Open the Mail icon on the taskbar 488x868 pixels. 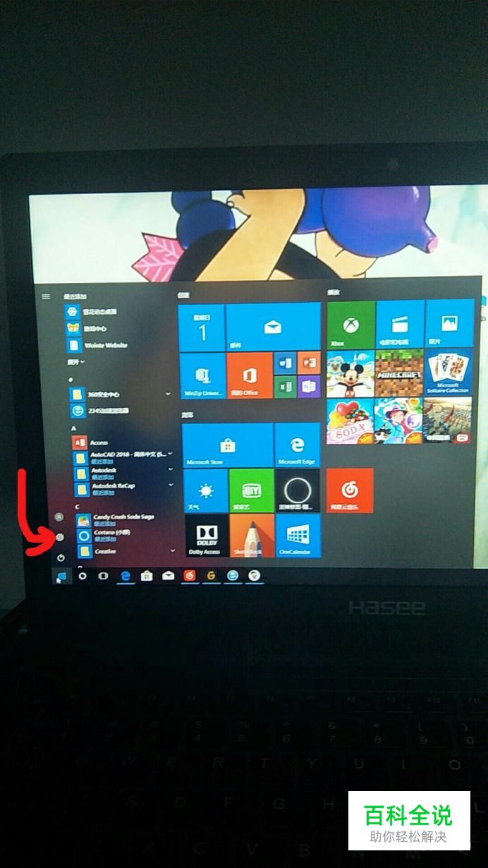click(x=168, y=576)
